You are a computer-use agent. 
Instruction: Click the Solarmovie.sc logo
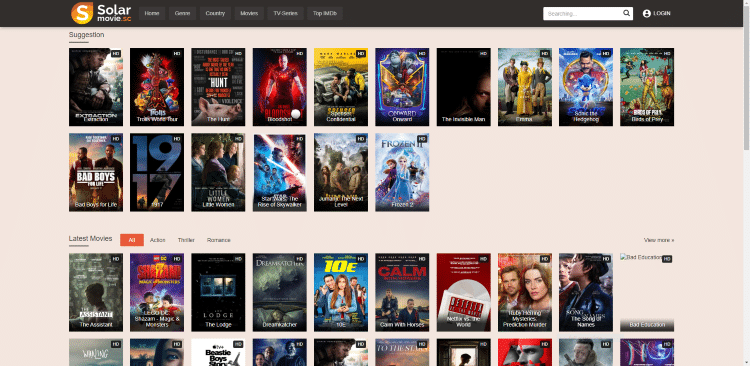pyautogui.click(x=100, y=13)
